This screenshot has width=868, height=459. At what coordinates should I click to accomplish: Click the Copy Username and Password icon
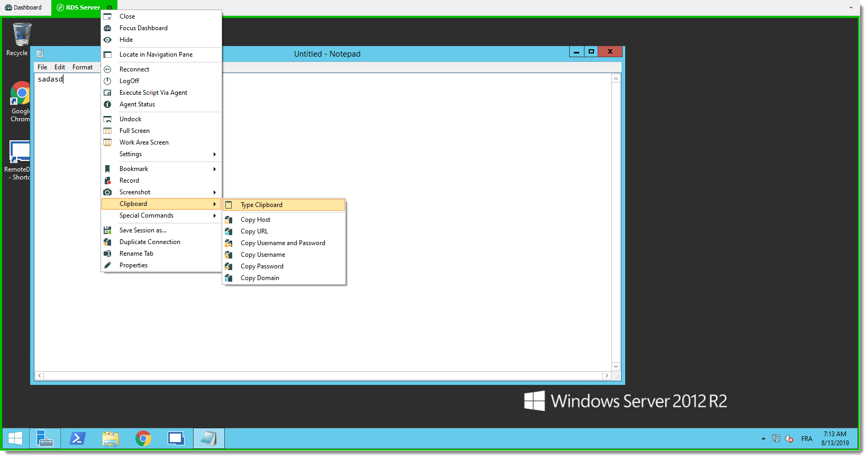[229, 243]
